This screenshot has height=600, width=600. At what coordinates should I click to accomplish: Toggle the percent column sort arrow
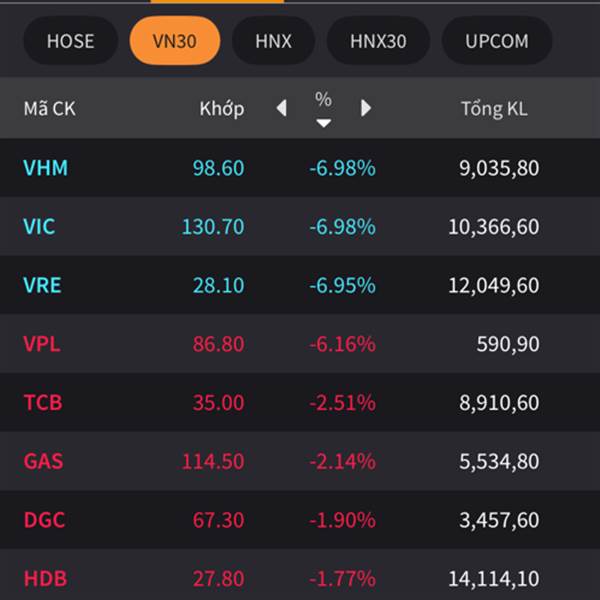tap(323, 123)
